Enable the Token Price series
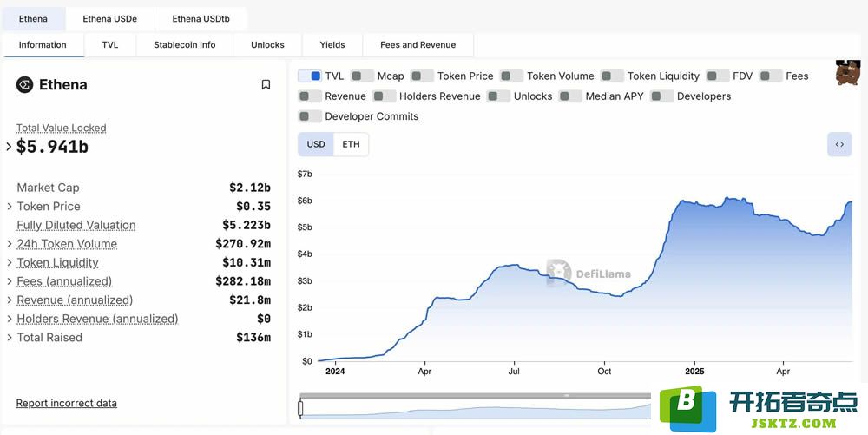The width and height of the screenshot is (868, 435). coord(422,76)
